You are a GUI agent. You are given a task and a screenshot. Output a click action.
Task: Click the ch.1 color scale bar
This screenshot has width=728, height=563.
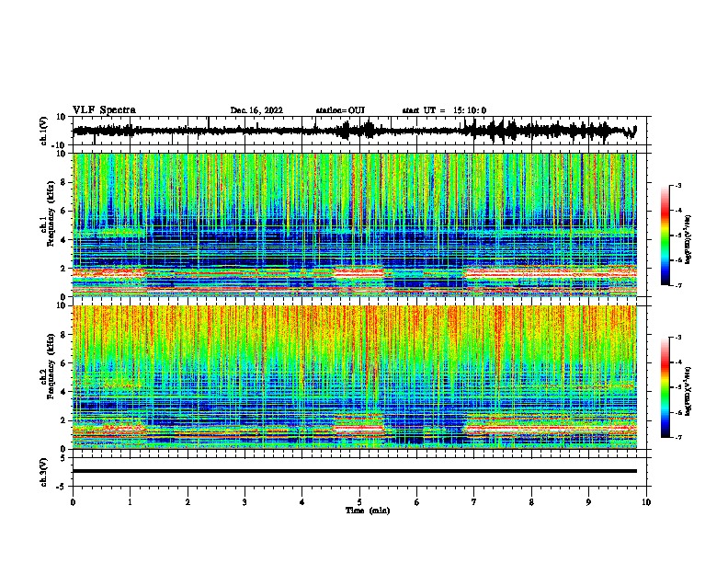click(665, 236)
